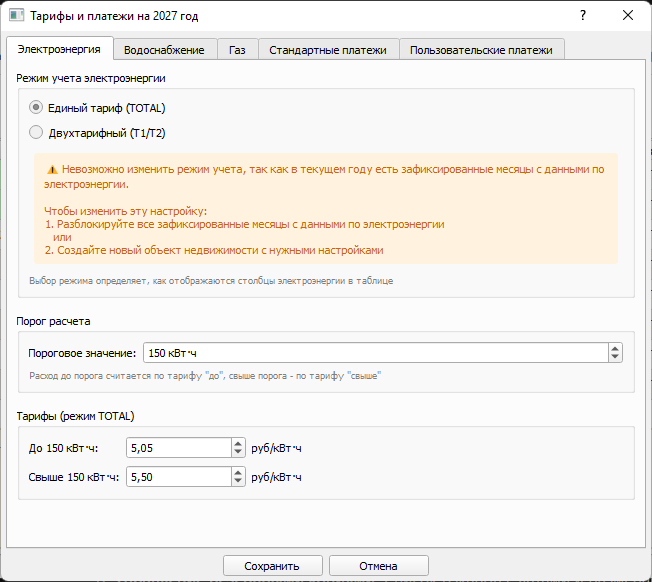
Task: Switch to the Газ tab
Action: [237, 50]
